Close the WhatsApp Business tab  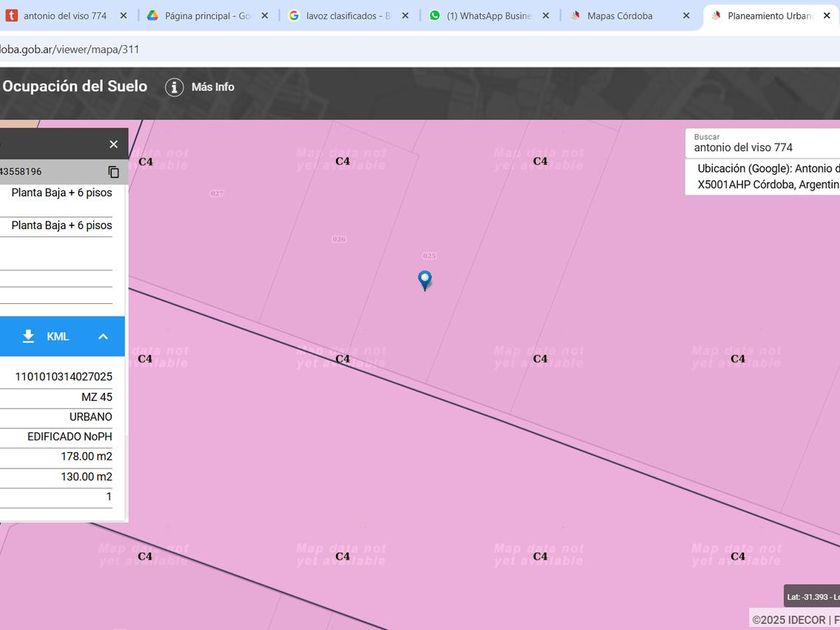pos(547,16)
